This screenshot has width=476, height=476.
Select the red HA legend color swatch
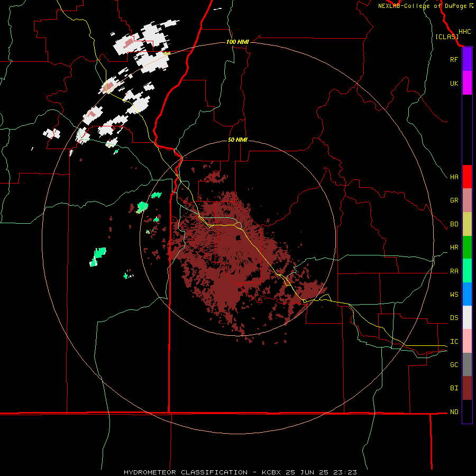tap(467, 177)
